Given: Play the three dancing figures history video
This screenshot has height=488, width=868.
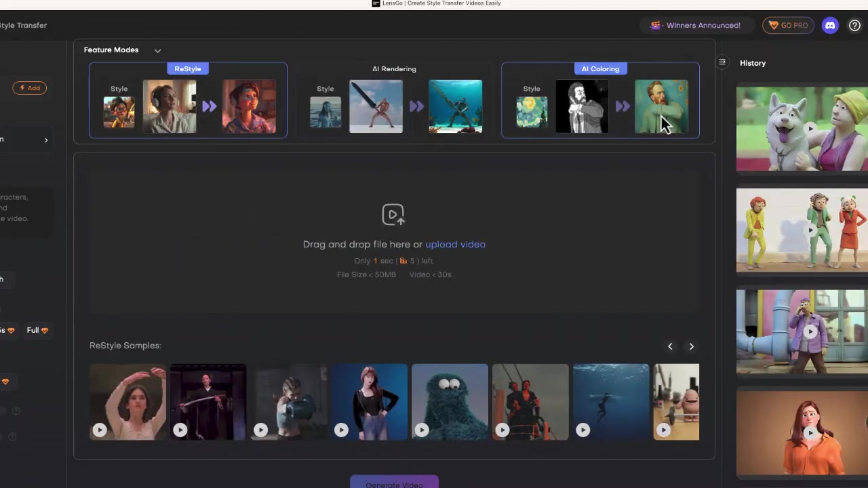Looking at the screenshot, I should tap(810, 230).
